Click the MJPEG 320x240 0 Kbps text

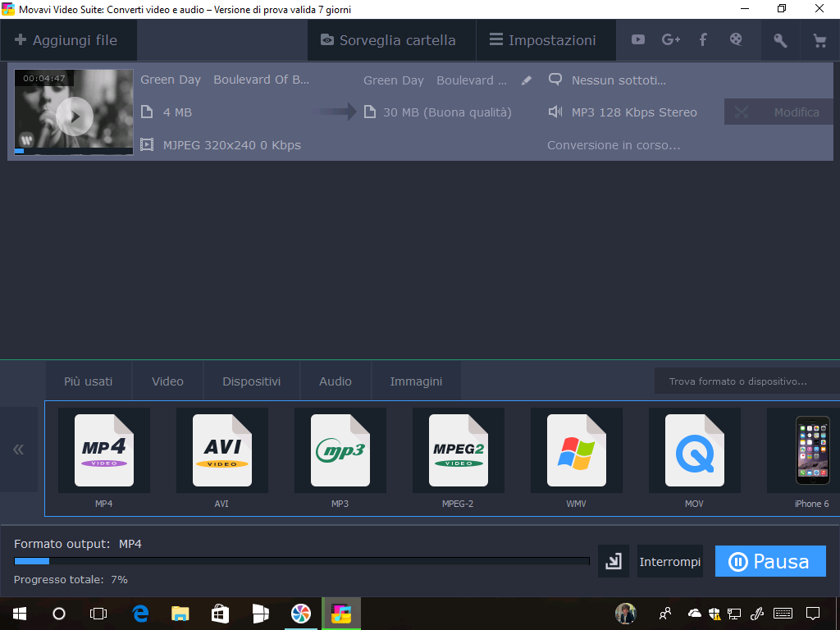pyautogui.click(x=232, y=145)
